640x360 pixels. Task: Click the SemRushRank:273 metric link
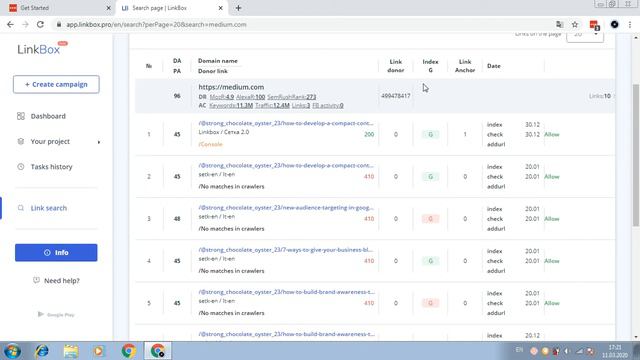(292, 97)
